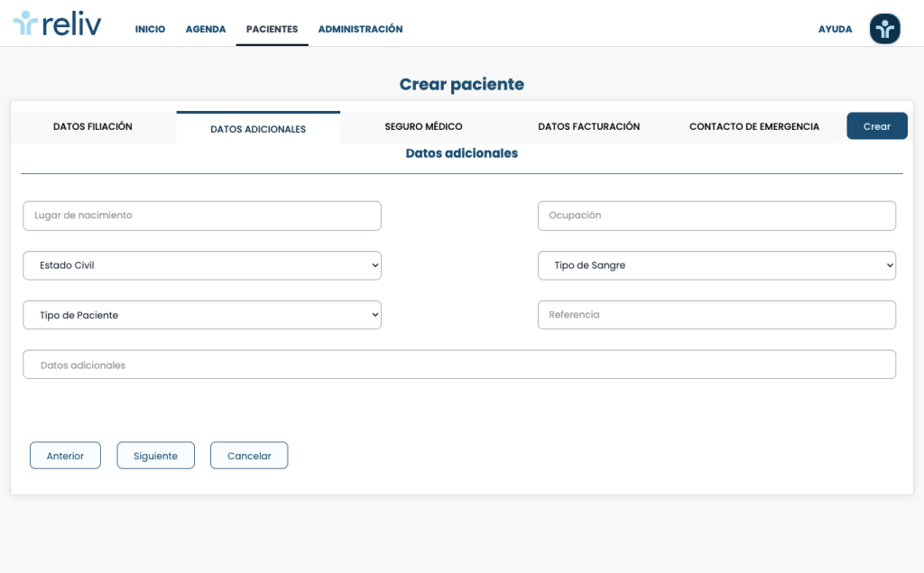The width and height of the screenshot is (924, 573).
Task: Open the user profile avatar icon
Action: point(884,29)
